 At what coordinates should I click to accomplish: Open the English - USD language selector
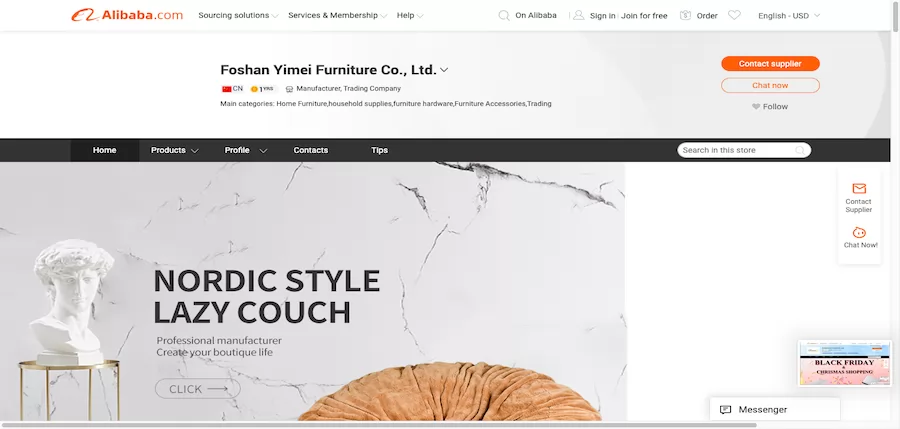click(x=789, y=16)
